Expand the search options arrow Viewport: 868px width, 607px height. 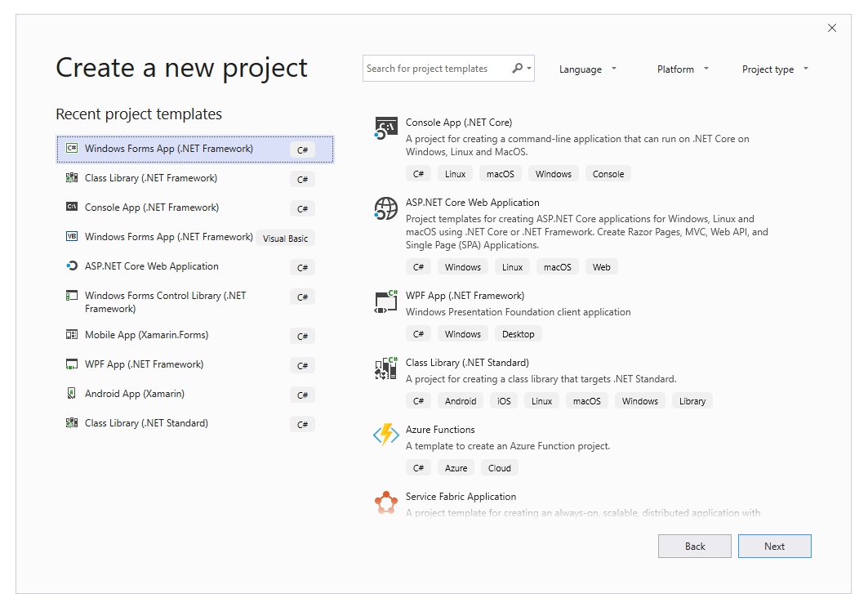point(529,68)
